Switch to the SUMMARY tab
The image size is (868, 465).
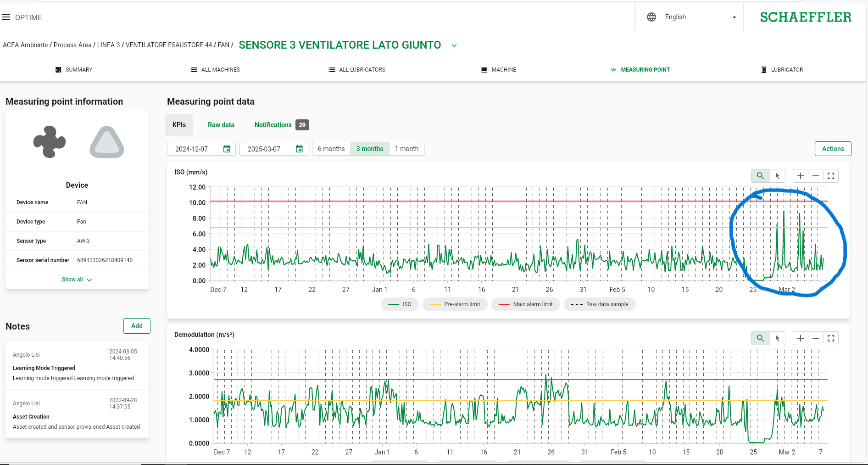[74, 70]
